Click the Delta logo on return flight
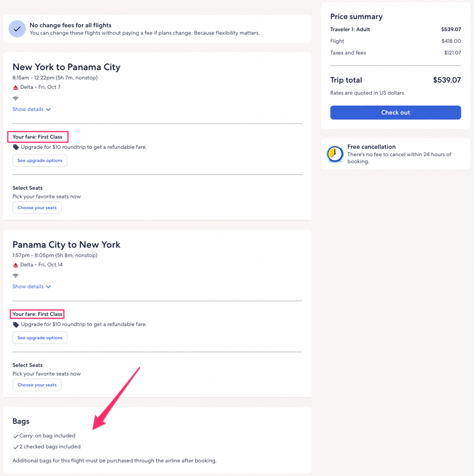This screenshot has width=474, height=476. pos(16,265)
